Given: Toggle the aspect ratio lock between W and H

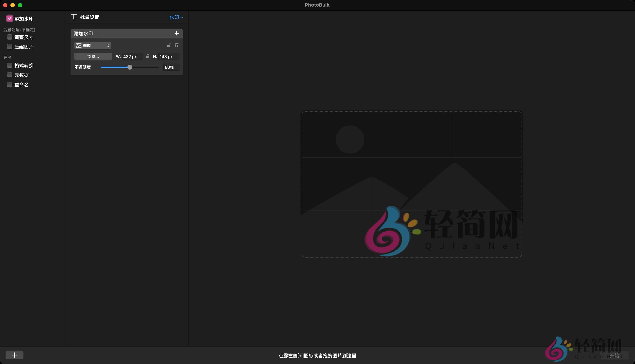Looking at the screenshot, I should pos(148,57).
